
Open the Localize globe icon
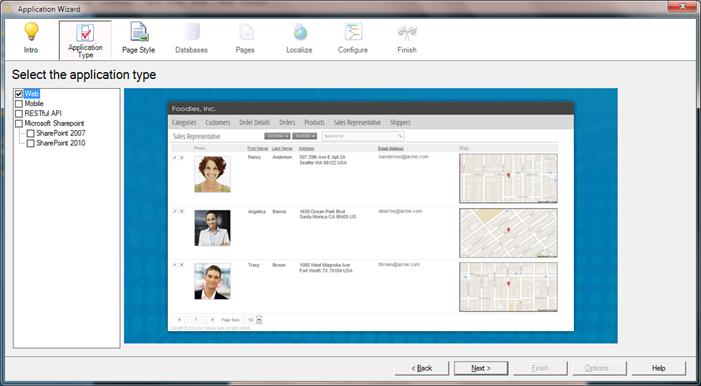300,32
